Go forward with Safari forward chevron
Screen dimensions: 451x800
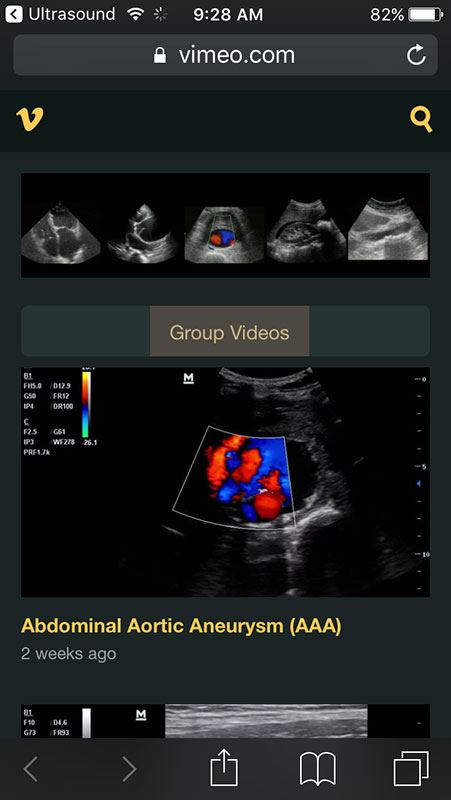129,769
